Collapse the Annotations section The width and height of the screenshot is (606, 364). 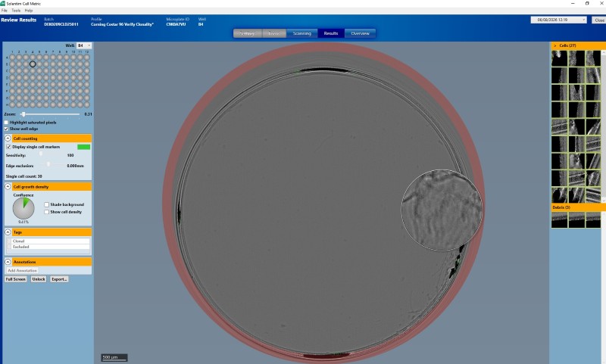tap(8, 262)
